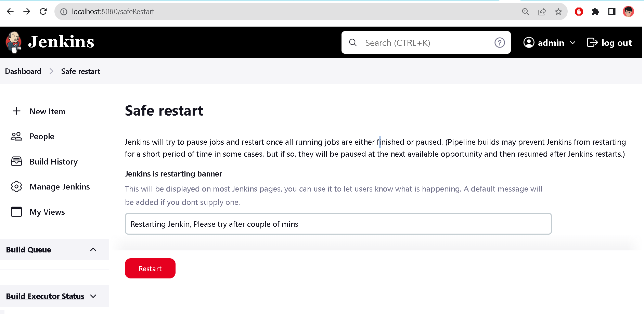Viewport: 644px width, 314px height.
Task: Click Manage Jenkins gear icon
Action: click(x=16, y=187)
